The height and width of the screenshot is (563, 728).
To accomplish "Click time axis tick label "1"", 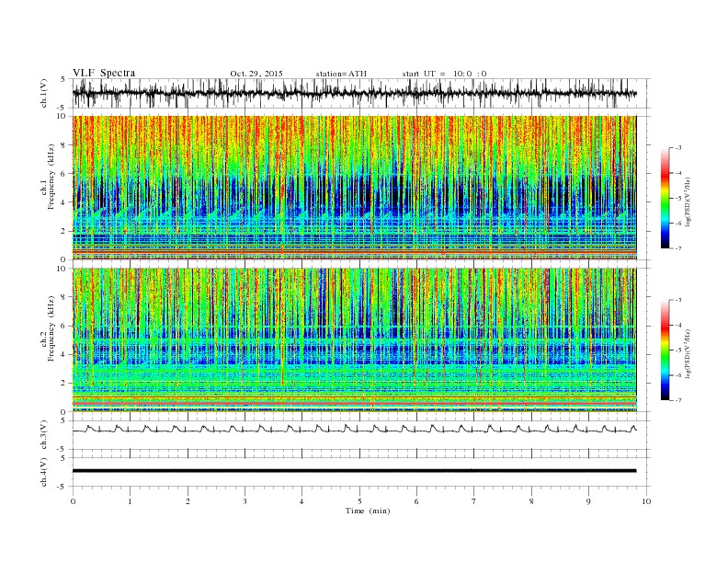I will click(130, 501).
